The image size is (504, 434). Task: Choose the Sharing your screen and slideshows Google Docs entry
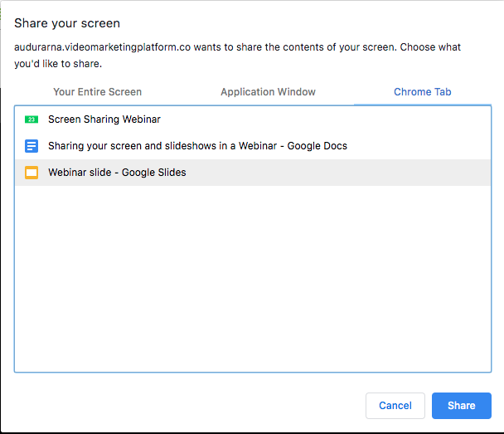pos(253,146)
